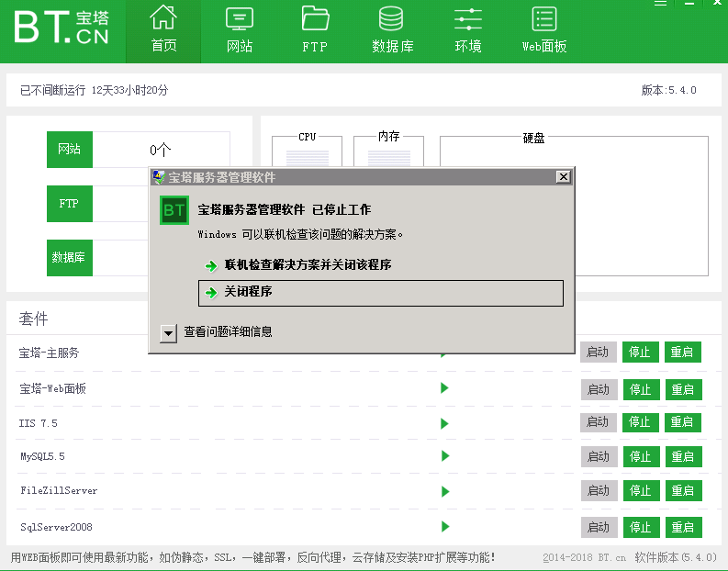Click the FileZillServer row label
Image resolution: width=728 pixels, height=571 pixels.
tap(59, 491)
